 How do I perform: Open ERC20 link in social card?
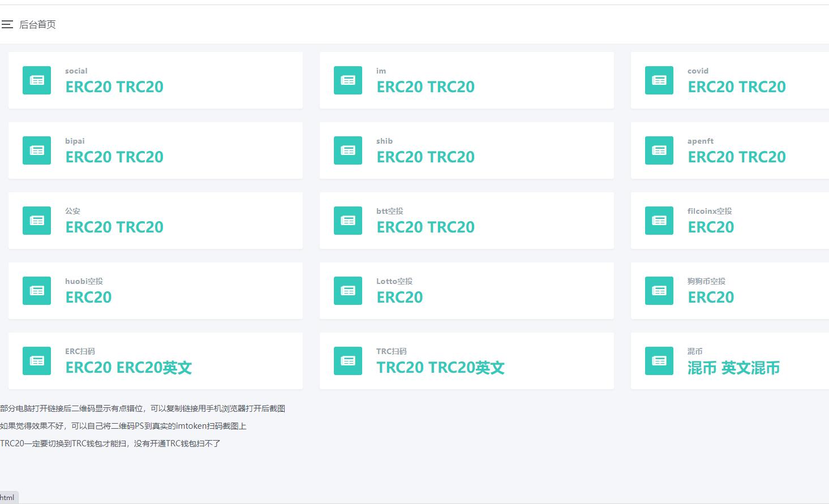[88, 87]
